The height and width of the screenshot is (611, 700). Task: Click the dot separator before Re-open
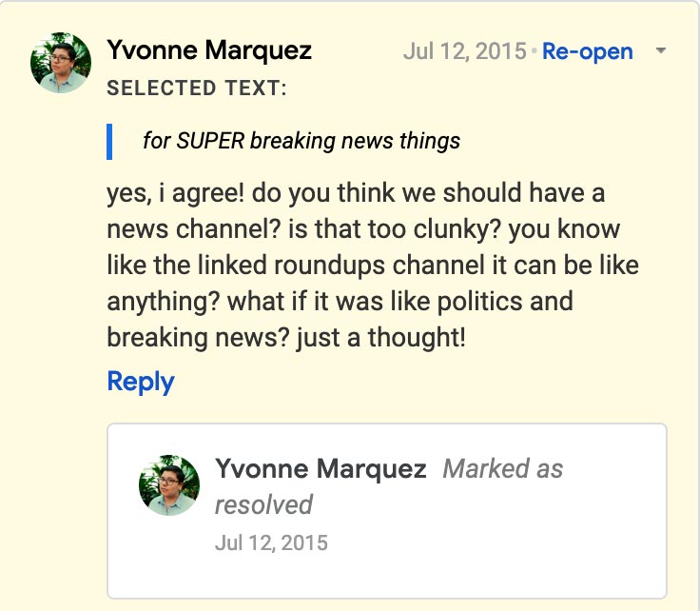point(535,51)
